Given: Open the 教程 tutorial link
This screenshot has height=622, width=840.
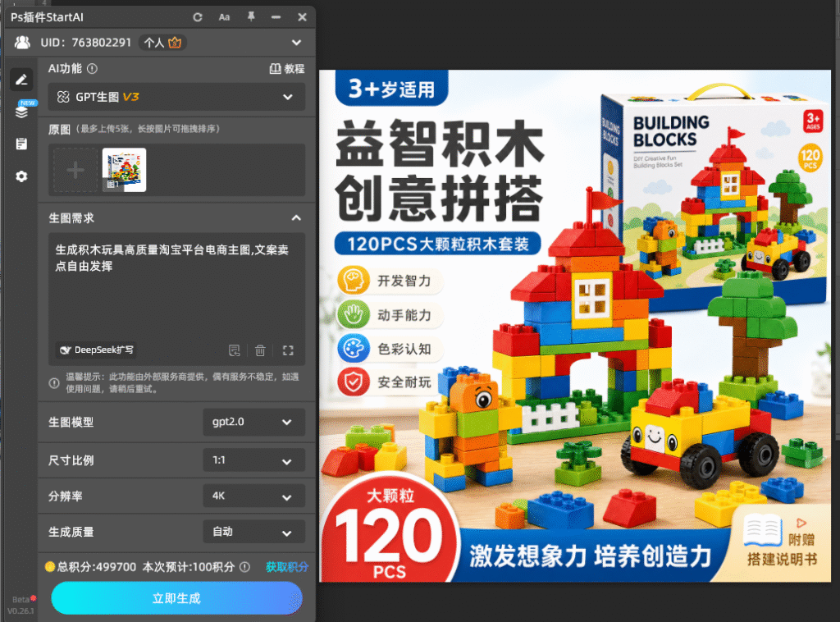Looking at the screenshot, I should (286, 69).
